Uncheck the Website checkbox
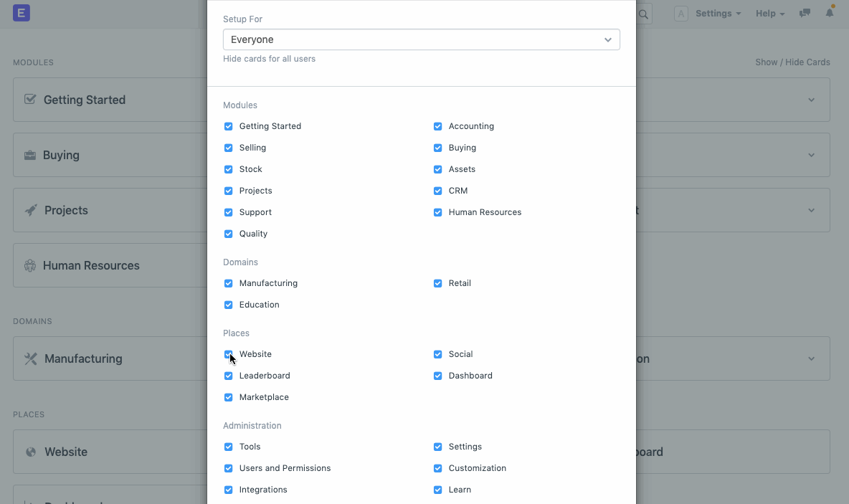 [x=228, y=354]
